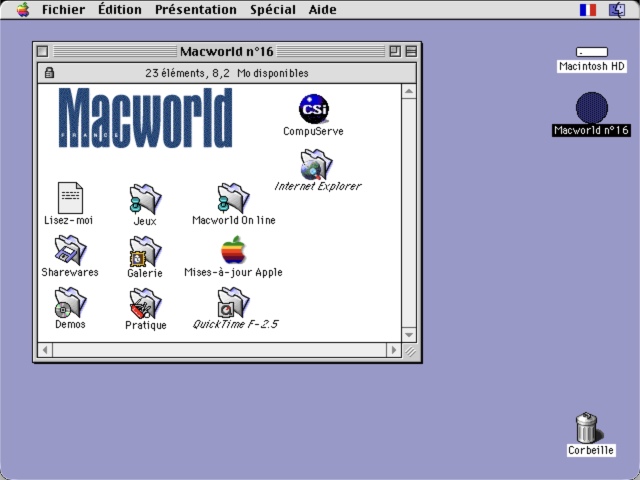Select the Lisez-moi document icon

point(70,198)
